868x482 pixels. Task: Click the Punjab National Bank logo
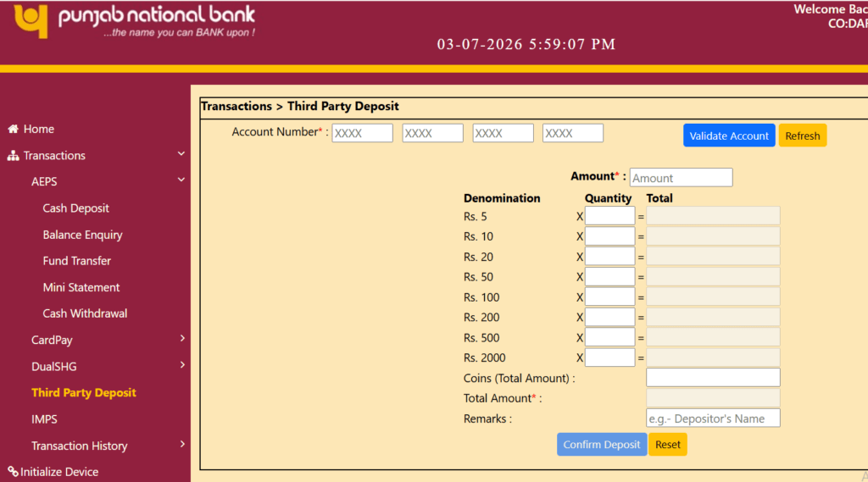click(x=135, y=21)
